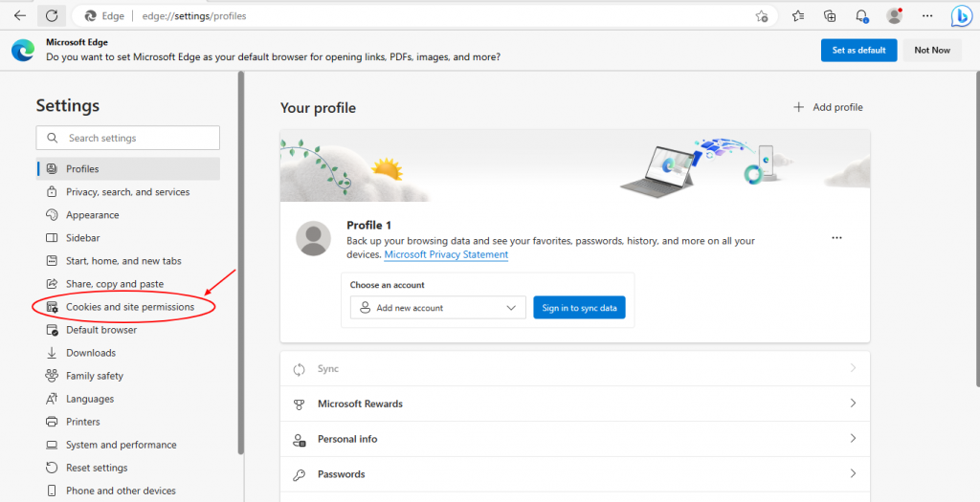980x502 pixels.
Task: Refresh the page with the reload icon
Action: (x=52, y=16)
